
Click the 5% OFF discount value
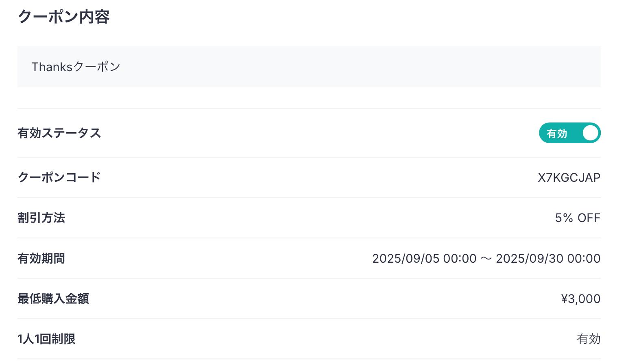click(577, 218)
